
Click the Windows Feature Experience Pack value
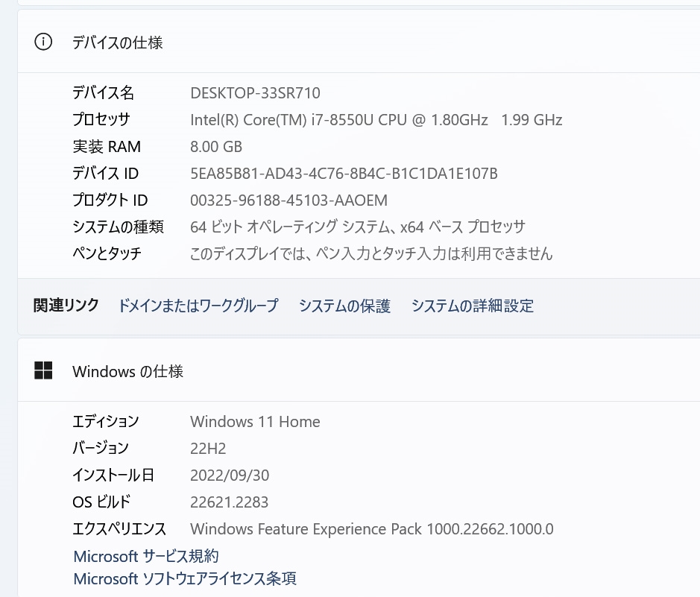pos(371,529)
